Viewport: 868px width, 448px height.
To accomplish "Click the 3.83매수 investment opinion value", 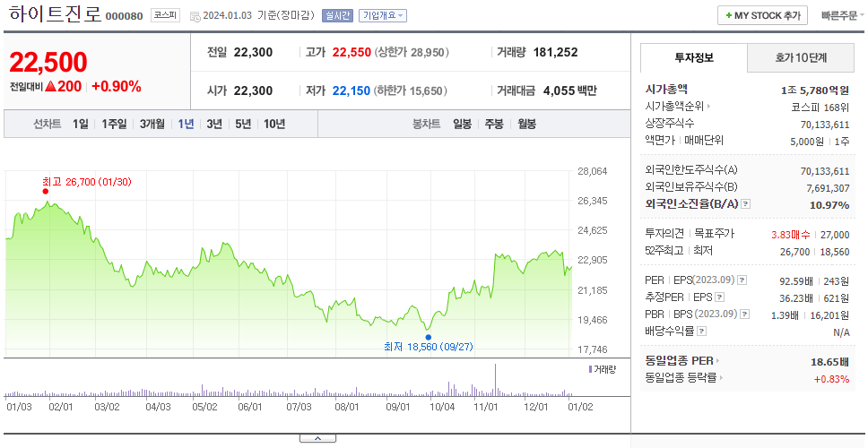I will [x=791, y=235].
